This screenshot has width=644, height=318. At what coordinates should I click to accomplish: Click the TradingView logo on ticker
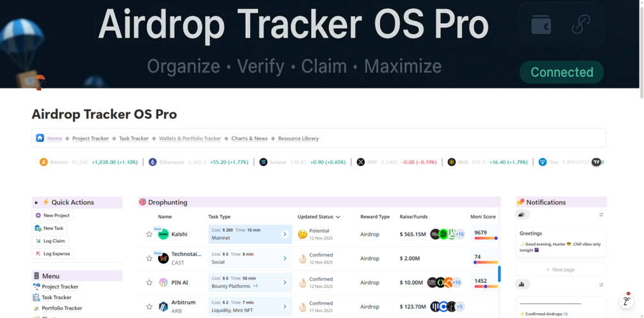click(597, 162)
